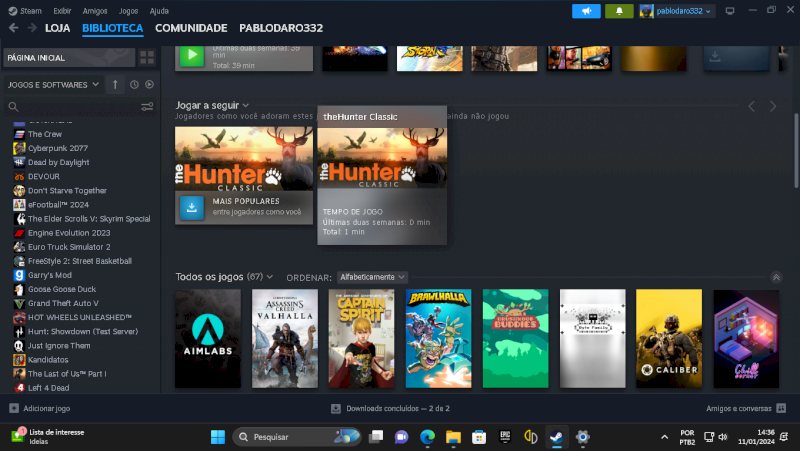This screenshot has width=800, height=451.
Task: Click the Cyberpunk 2077 icon in the list
Action: pos(19,148)
